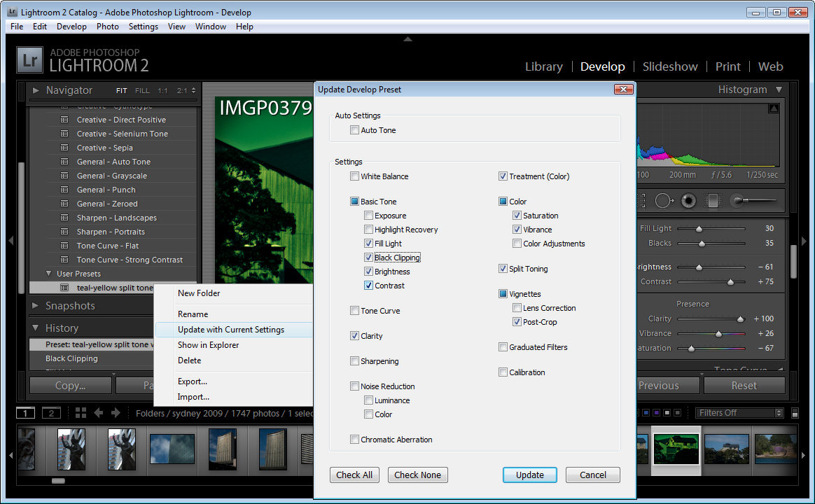This screenshot has height=504, width=815.
Task: Open the Navigator zoom level popup arrows
Action: 193,90
